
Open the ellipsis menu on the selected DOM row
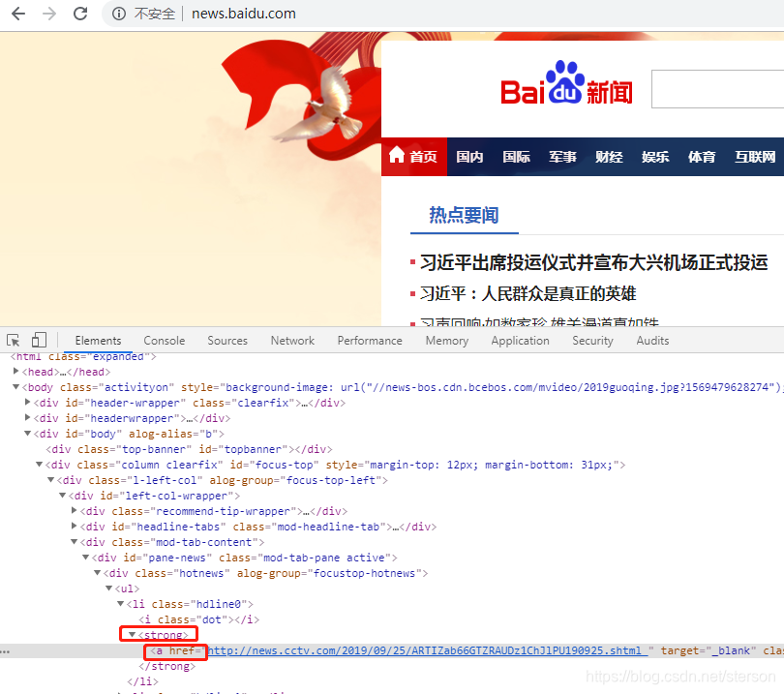[5, 651]
